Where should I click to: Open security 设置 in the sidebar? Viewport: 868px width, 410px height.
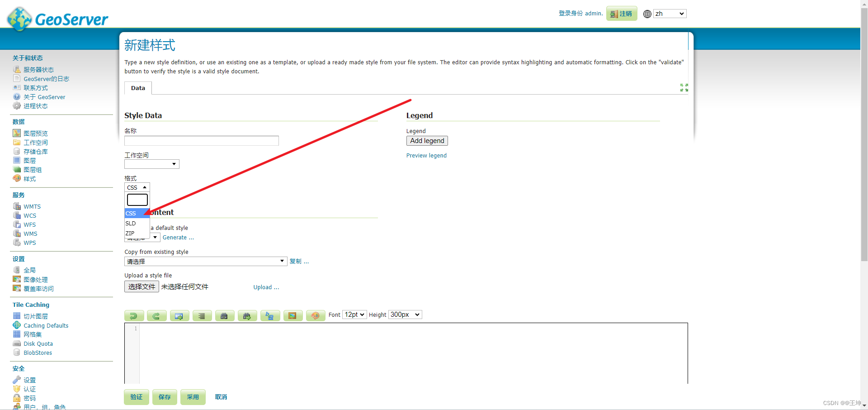29,380
